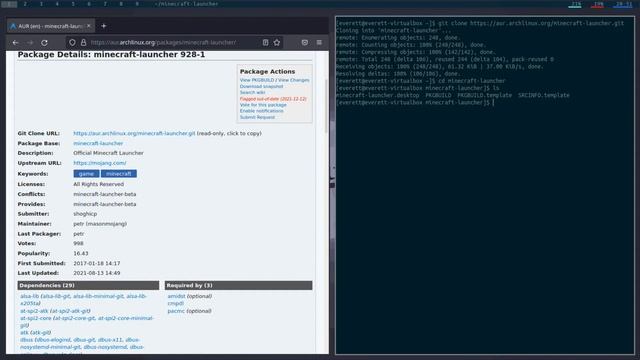The width and height of the screenshot is (640, 360).
Task: Switch to workspace 8
Action: (121, 4)
